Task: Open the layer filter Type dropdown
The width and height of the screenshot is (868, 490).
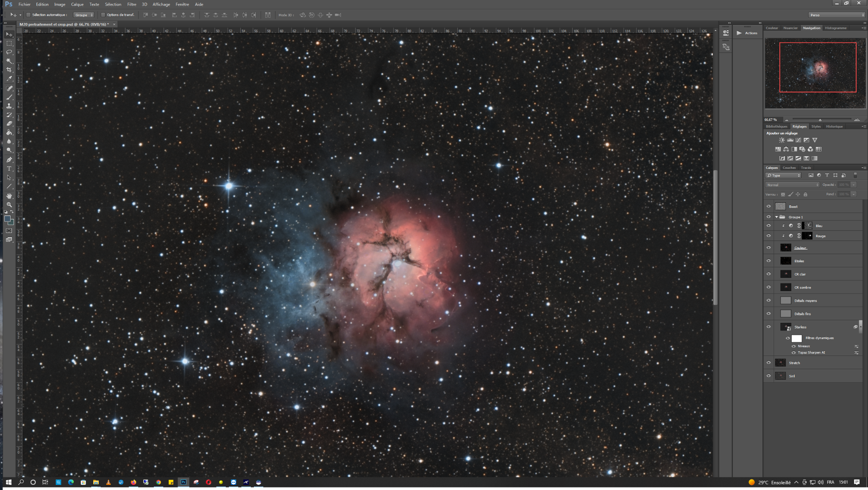Action: 783,175
